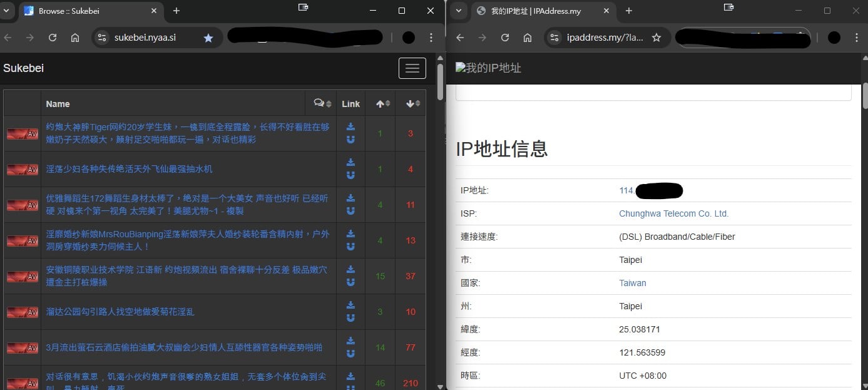Click the AV category icon in the 37-leecher row
The height and width of the screenshot is (390, 868).
23,276
